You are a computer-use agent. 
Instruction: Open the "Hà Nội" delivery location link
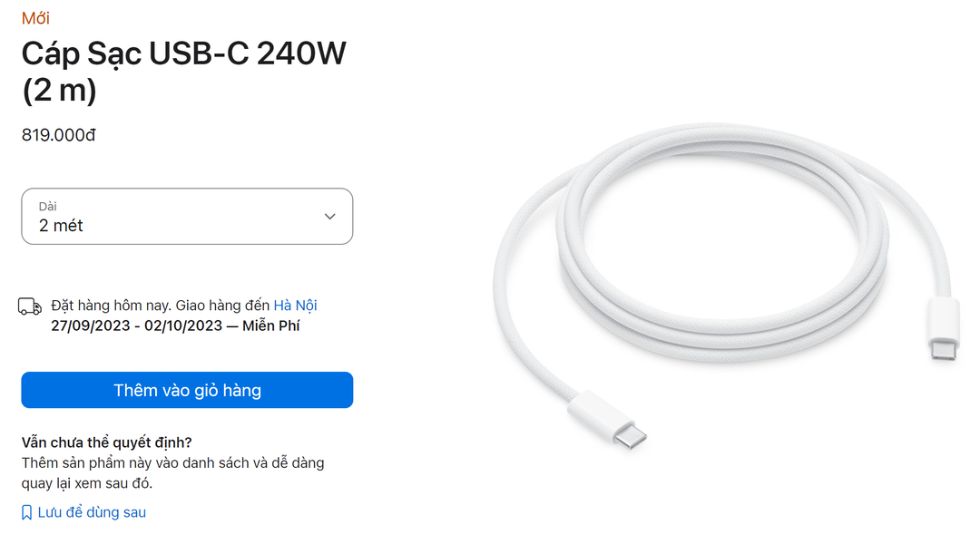[295, 305]
